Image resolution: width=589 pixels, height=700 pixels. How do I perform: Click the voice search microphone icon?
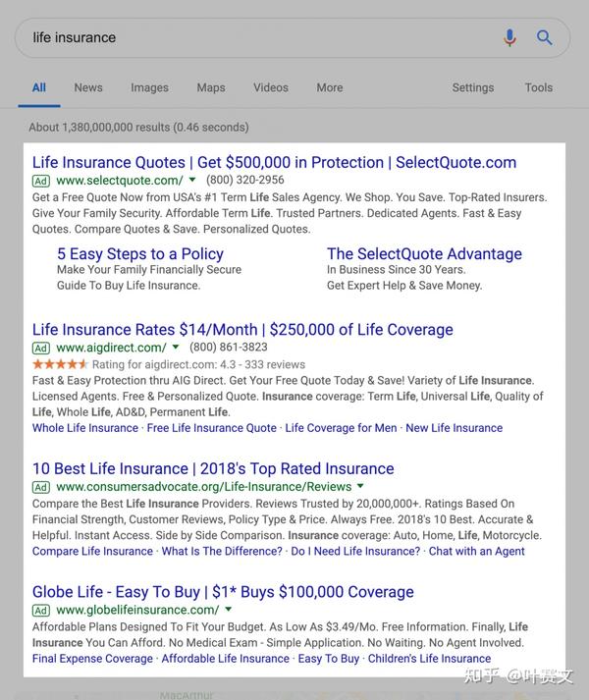[x=509, y=37]
